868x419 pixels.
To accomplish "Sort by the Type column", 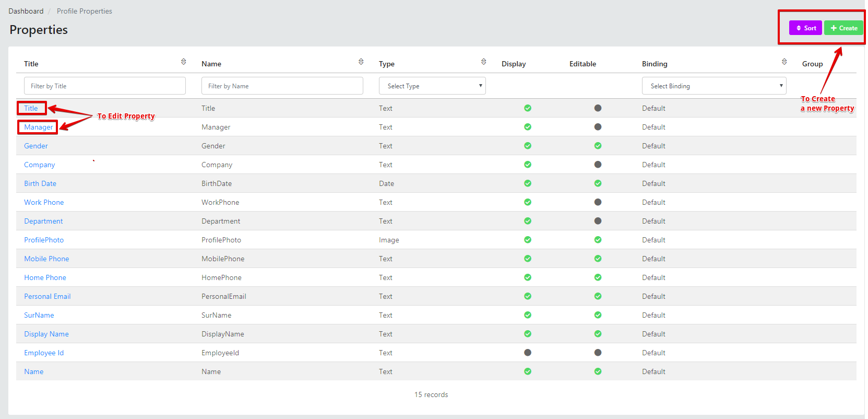I will point(484,62).
